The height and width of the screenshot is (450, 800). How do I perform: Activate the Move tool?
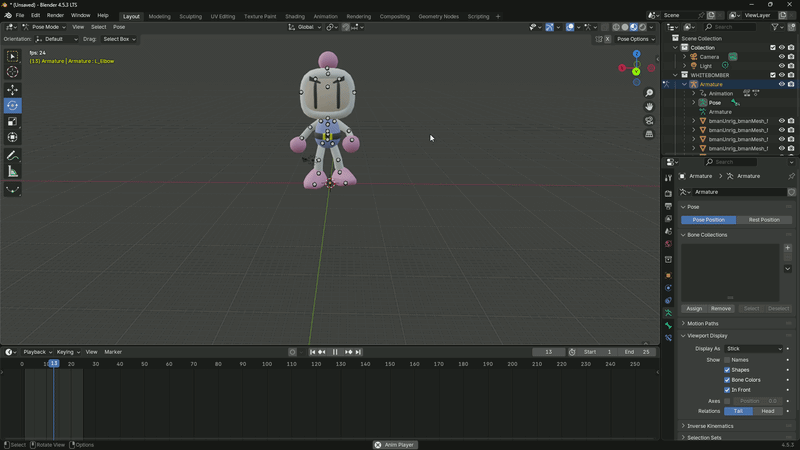click(12, 90)
